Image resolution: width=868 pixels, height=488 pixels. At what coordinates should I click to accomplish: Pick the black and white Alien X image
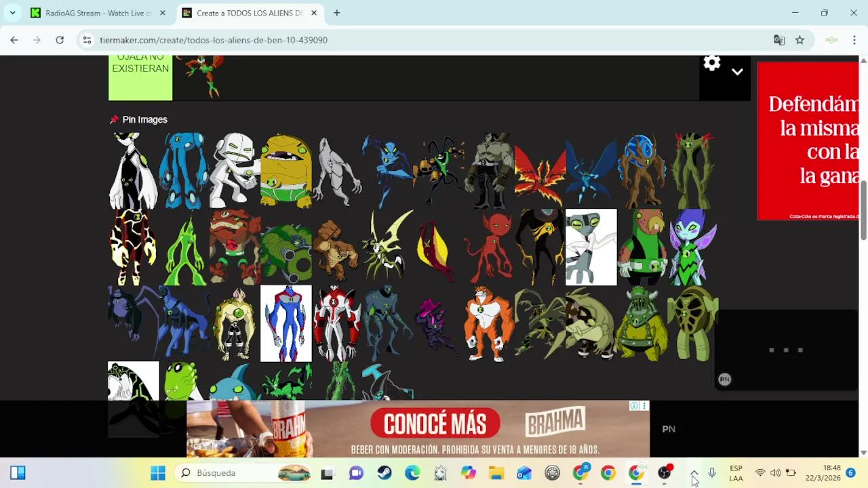133,170
